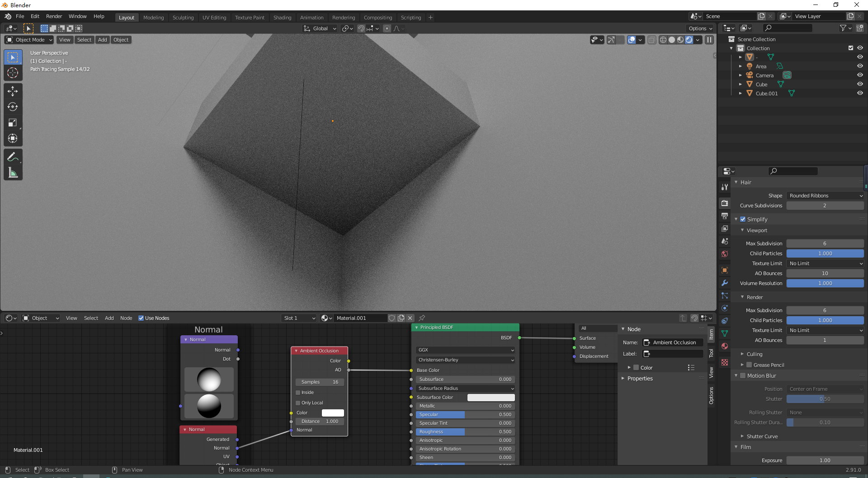Open the hair Shape Rounded Ribbons dropdown
Viewport: 868px width, 478px height.
coord(825,196)
